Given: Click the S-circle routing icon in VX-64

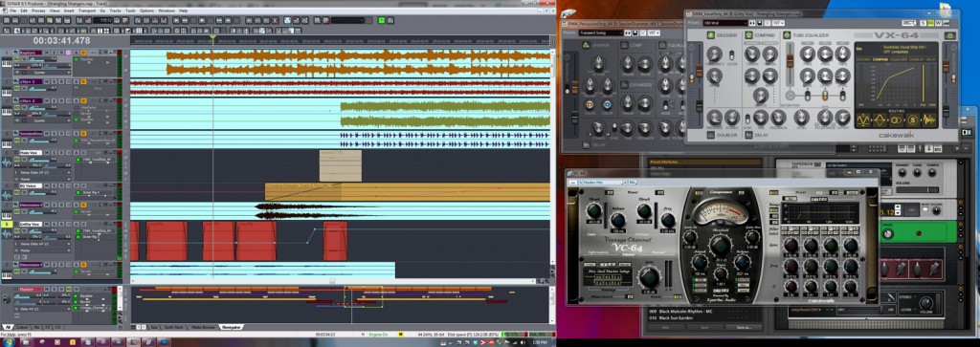Looking at the screenshot, I should [912, 119].
